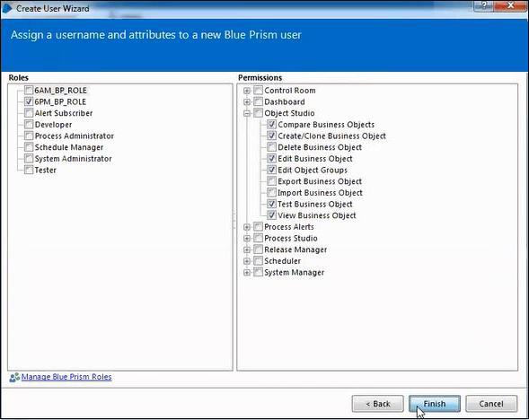Image resolution: width=529 pixels, height=420 pixels.
Task: Select the Release Manager tree item
Action: (295, 249)
